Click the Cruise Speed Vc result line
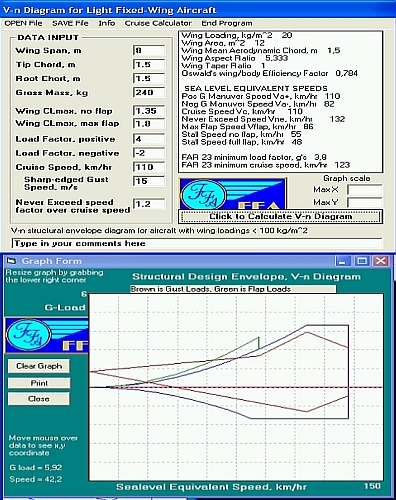 (242, 112)
